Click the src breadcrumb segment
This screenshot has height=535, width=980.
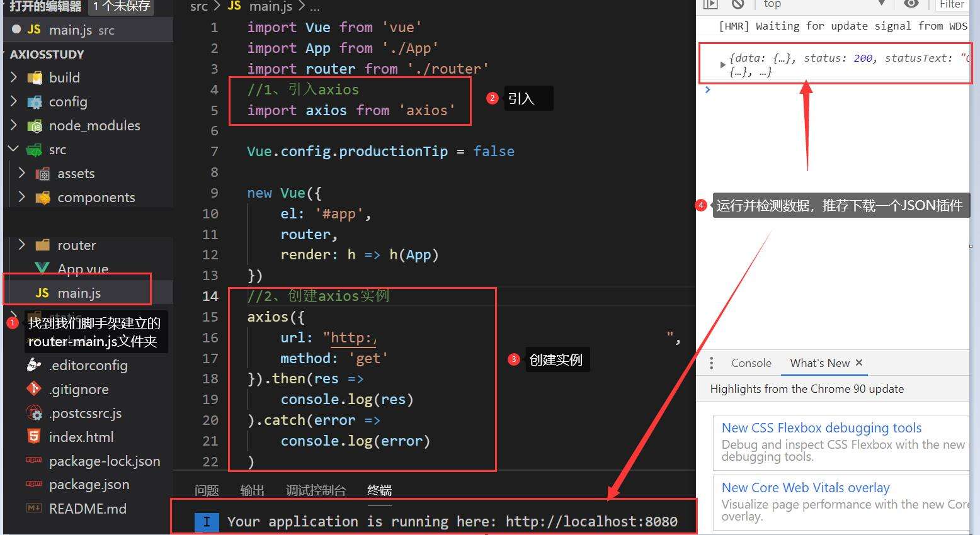(199, 6)
